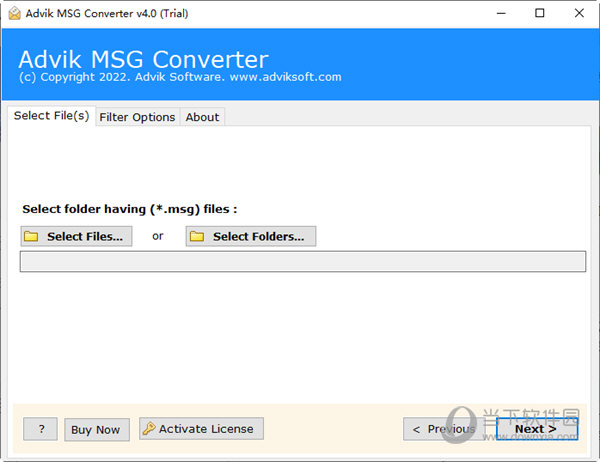
Task: Minimize the Advik MSG Converter window
Action: [x=501, y=13]
